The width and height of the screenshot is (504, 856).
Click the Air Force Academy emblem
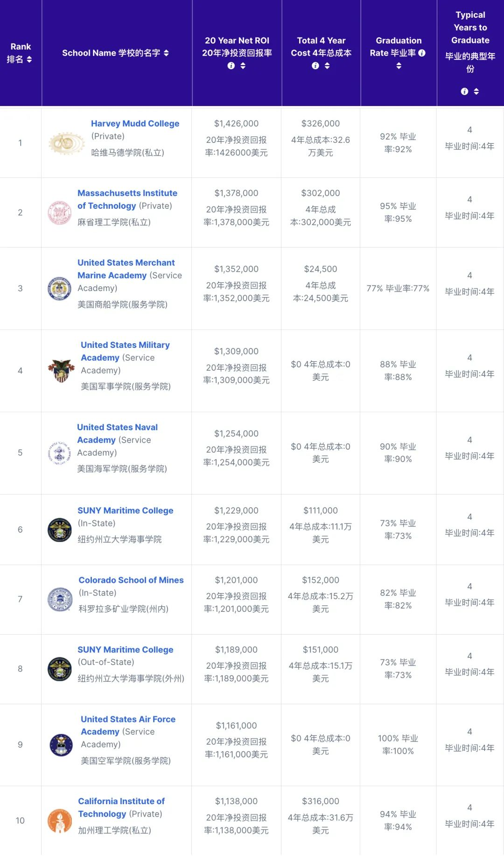point(61,745)
